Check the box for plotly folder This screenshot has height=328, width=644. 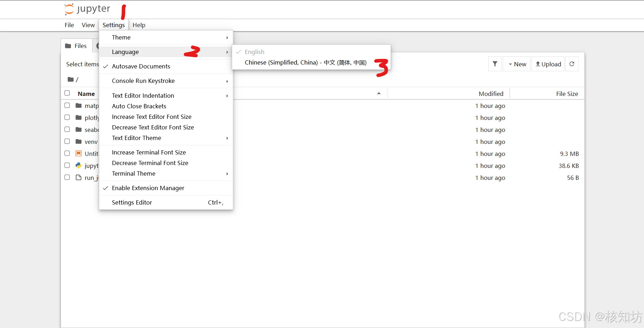click(67, 117)
